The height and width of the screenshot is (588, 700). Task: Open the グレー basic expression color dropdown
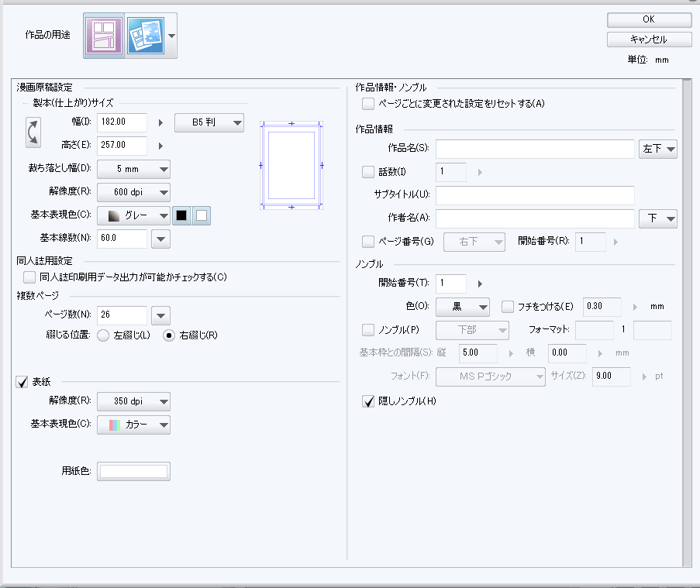[x=133, y=216]
